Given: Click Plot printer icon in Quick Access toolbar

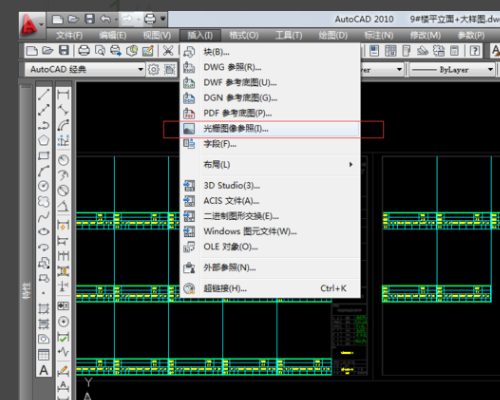Looking at the screenshot, I should (150, 19).
